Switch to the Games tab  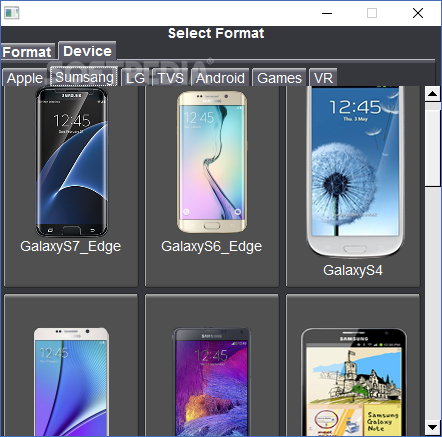click(x=279, y=78)
